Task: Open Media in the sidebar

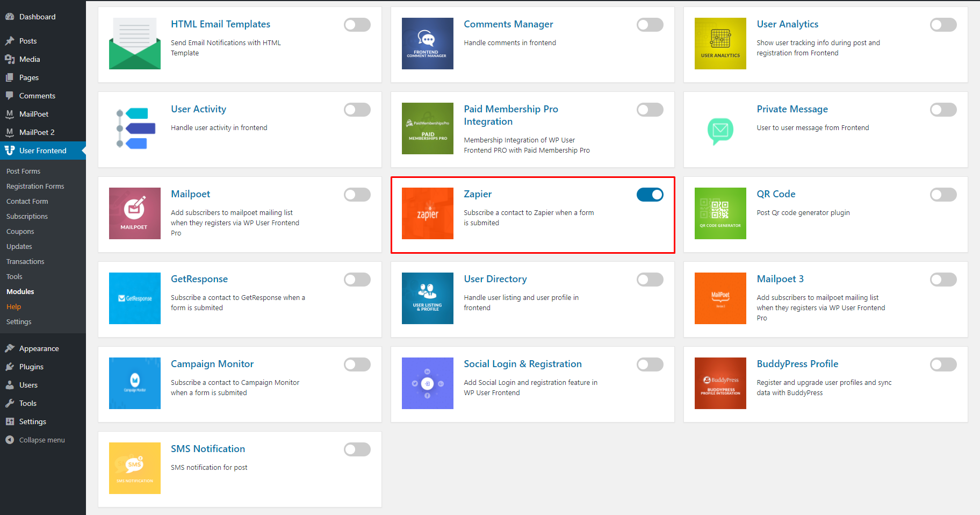Action: click(43, 59)
